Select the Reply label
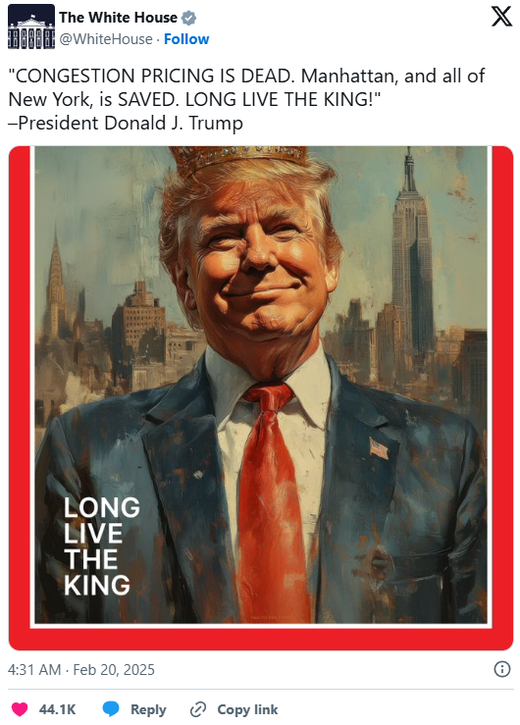The width and height of the screenshot is (520, 725). (148, 709)
